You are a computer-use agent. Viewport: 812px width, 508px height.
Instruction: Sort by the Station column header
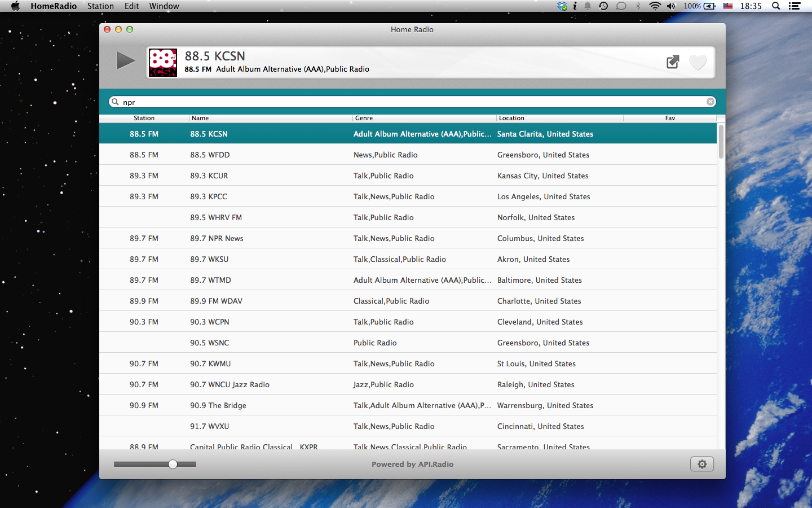(x=144, y=118)
